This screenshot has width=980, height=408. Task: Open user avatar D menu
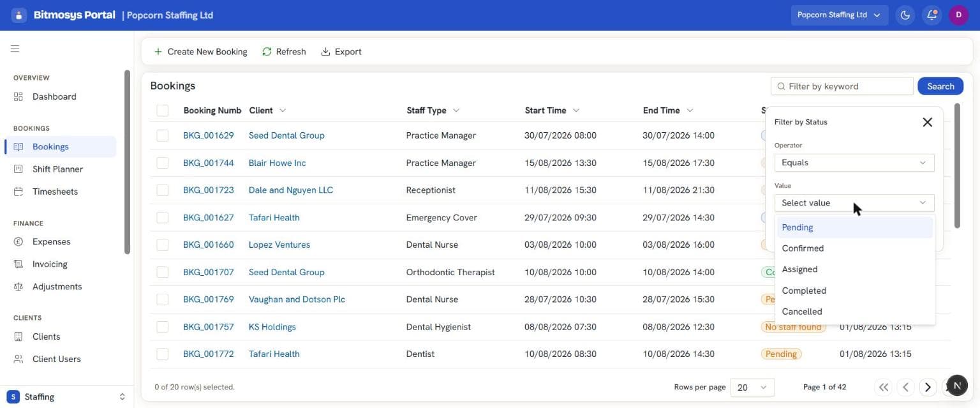[958, 15]
